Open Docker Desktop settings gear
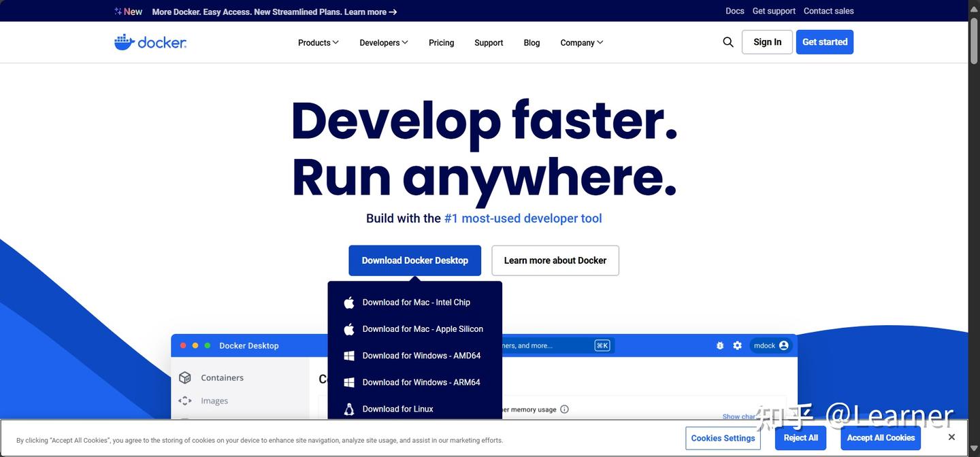Screen dimensions: 980x457 click(x=737, y=345)
